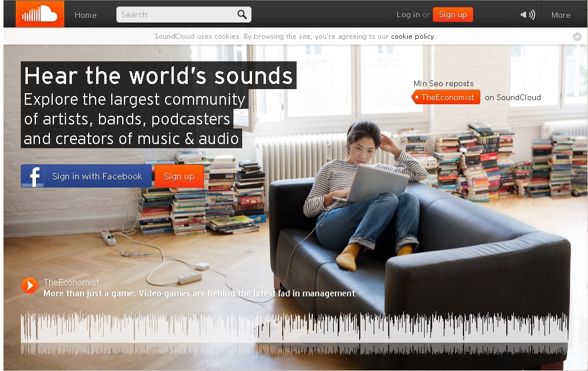Click the SoundCloud logo
This screenshot has width=588, height=371.
pyautogui.click(x=39, y=13)
